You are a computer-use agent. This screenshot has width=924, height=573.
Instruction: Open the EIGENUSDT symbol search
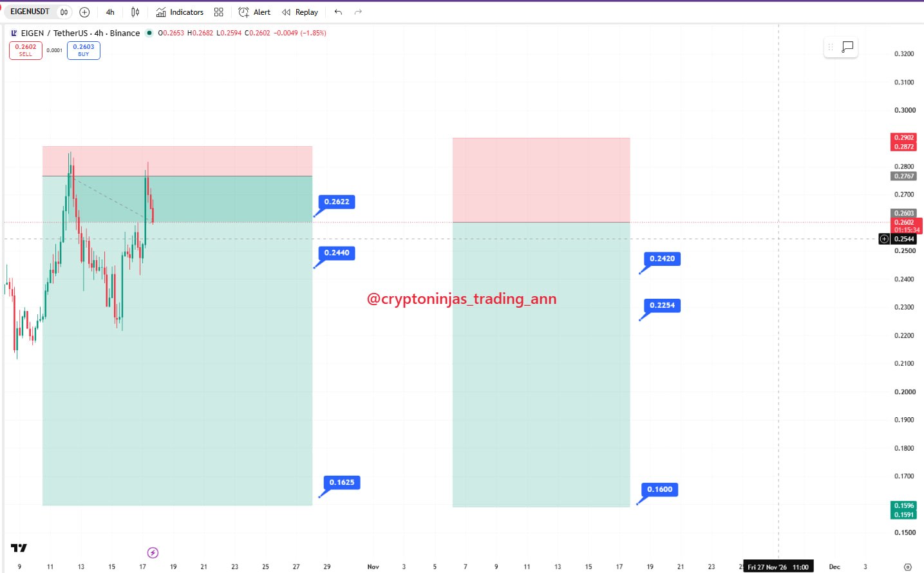[30, 12]
